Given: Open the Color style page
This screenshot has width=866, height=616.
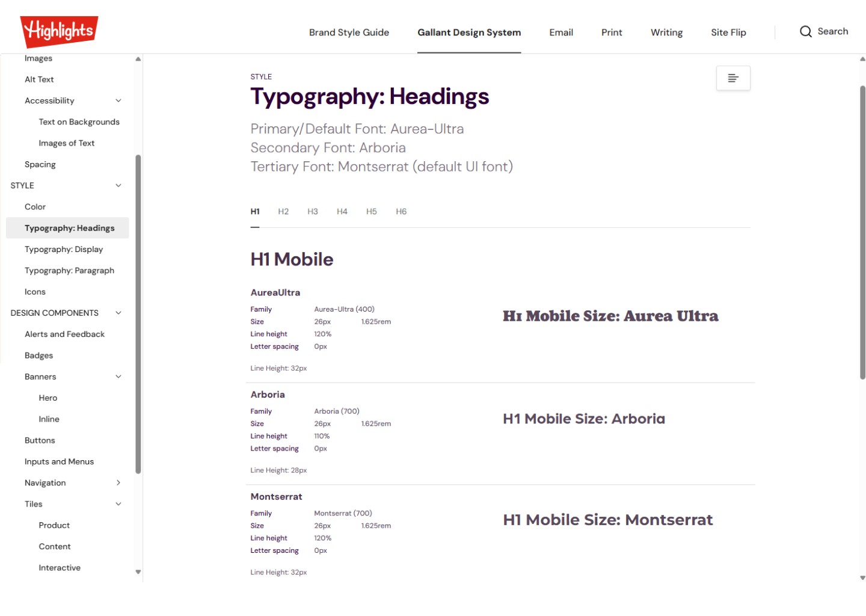Looking at the screenshot, I should [35, 206].
